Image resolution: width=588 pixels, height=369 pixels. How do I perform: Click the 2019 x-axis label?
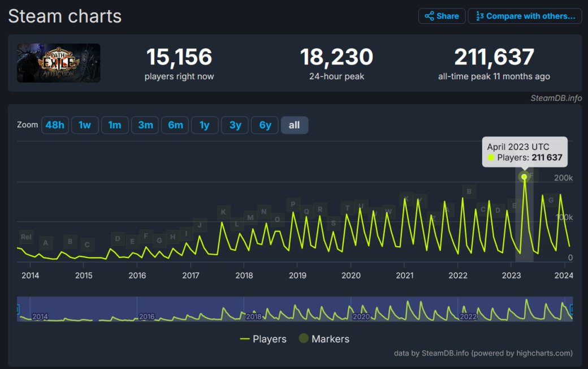click(x=297, y=276)
